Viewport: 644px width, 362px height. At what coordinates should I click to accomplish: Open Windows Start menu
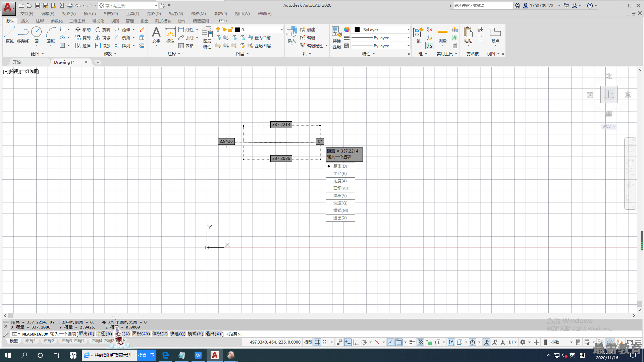click(8, 355)
